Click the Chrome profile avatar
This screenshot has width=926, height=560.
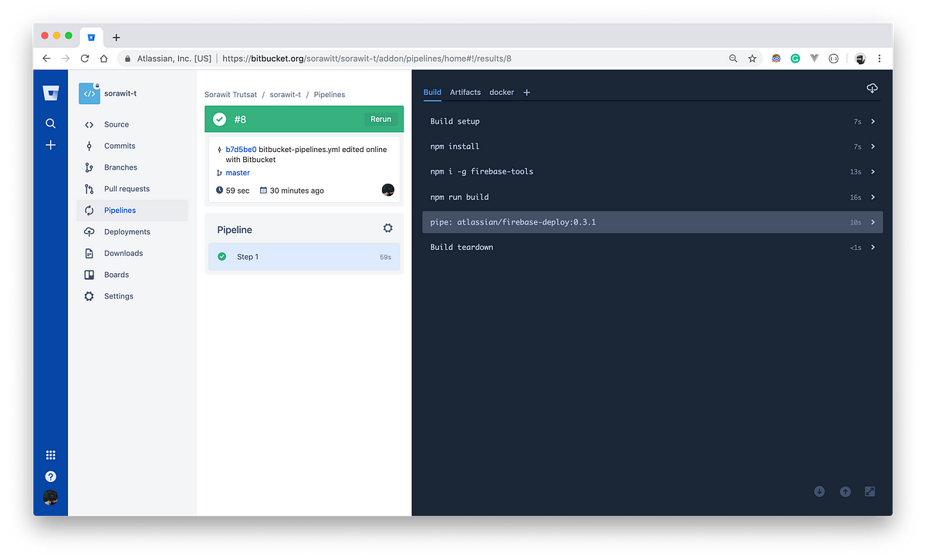coord(860,59)
